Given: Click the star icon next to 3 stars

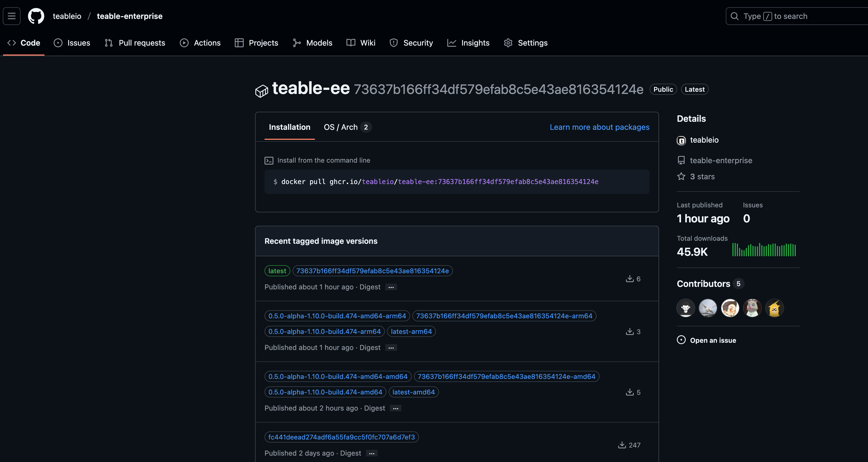Looking at the screenshot, I should pos(681,176).
